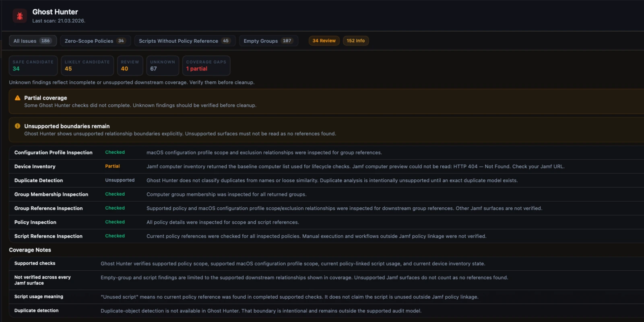The height and width of the screenshot is (322, 644).
Task: Select the Unknown 67 card
Action: pos(163,66)
